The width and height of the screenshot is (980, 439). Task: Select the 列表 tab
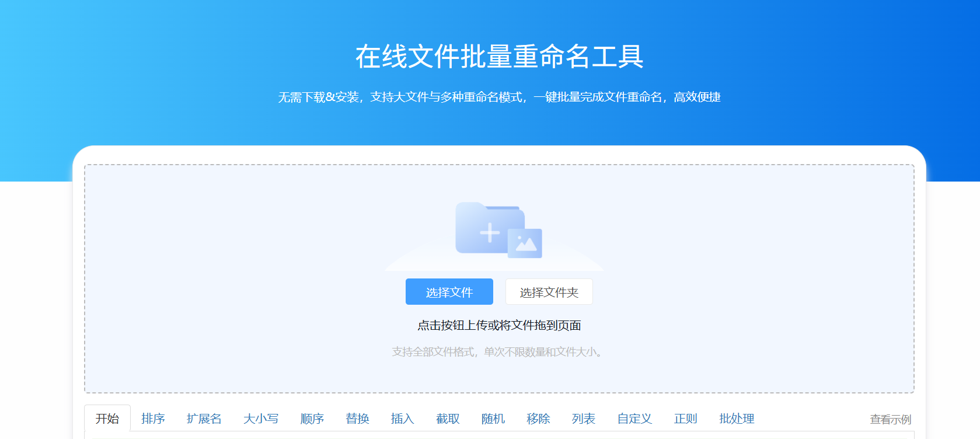(584, 419)
